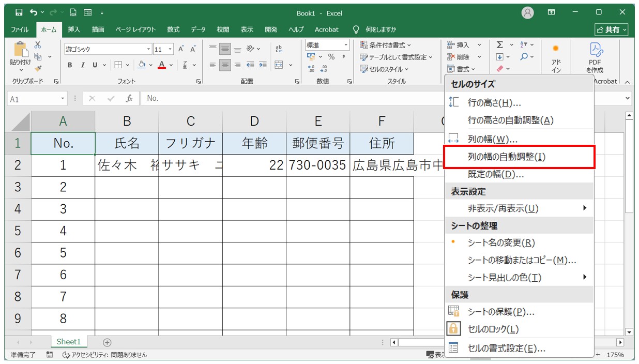Viewport: 639px width, 364px height.
Task: Activate the Format Painter brush
Action: coord(38,68)
